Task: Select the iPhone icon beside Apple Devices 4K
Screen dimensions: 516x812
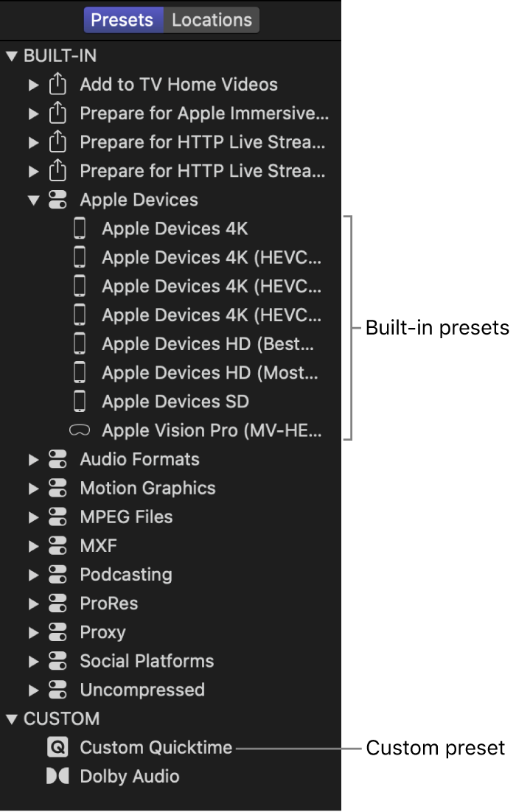Action: pyautogui.click(x=80, y=228)
